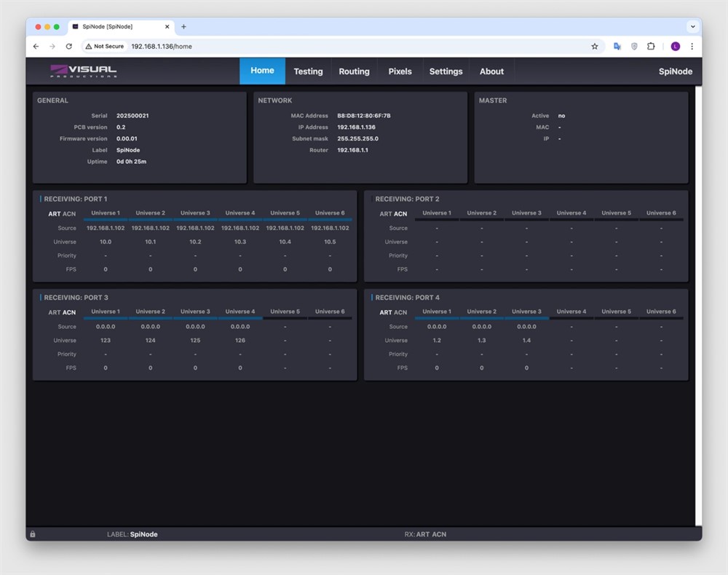The width and height of the screenshot is (728, 575).
Task: Open a new browser tab
Action: point(183,27)
